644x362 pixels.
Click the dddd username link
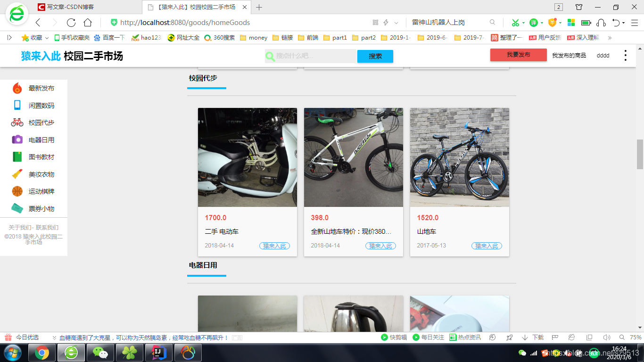click(x=603, y=56)
